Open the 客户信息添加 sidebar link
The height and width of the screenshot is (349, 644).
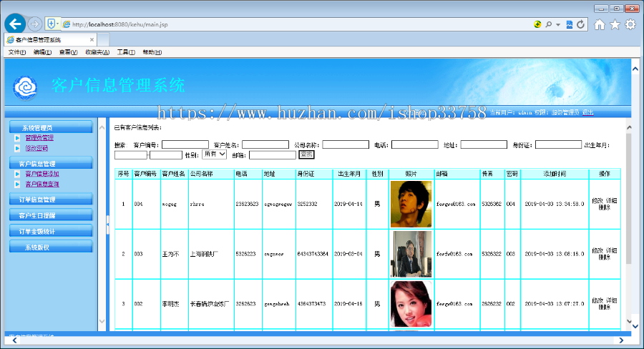coord(42,174)
